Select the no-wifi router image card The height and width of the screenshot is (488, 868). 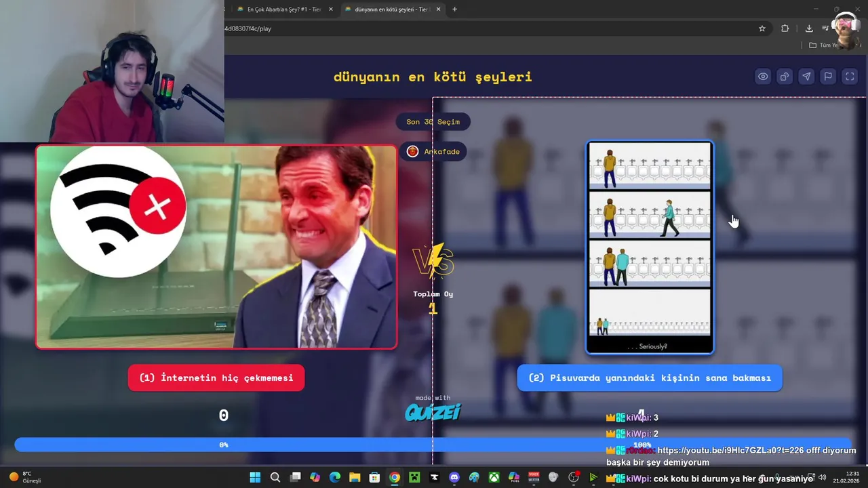pyautogui.click(x=216, y=247)
